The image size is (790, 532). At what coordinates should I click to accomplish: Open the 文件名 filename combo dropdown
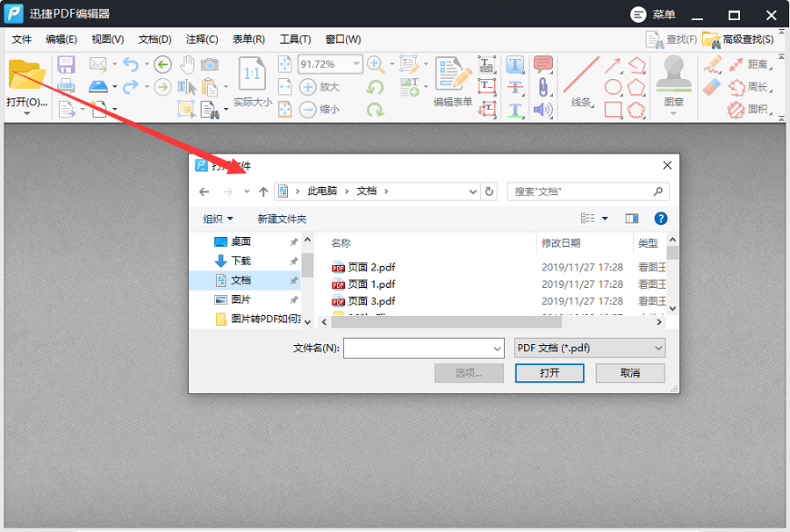pos(497,349)
